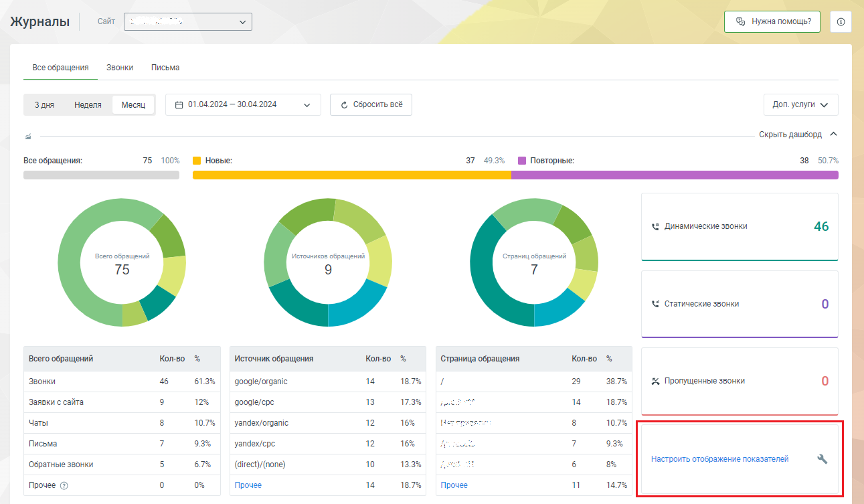Open the date range picker dropdown
The image size is (864, 504).
pos(243,104)
